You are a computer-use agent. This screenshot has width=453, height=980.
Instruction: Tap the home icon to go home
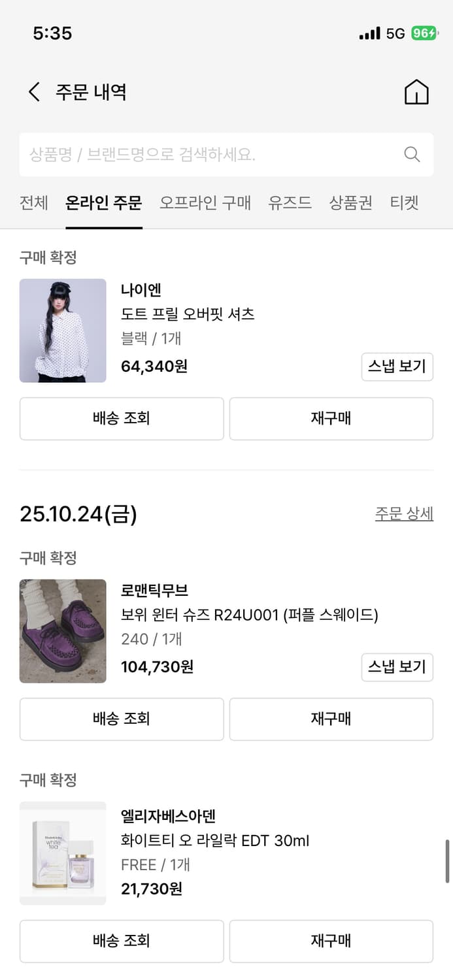click(x=416, y=91)
